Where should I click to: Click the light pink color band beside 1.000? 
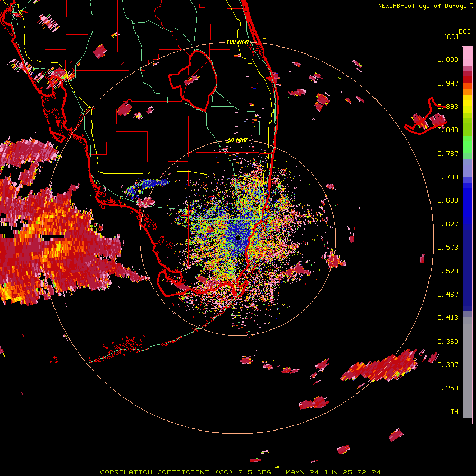tap(467, 57)
